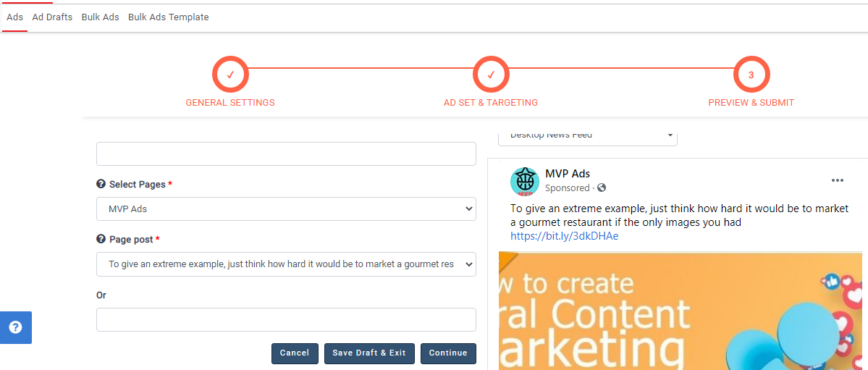Click the MVP Ads profile avatar

(525, 181)
